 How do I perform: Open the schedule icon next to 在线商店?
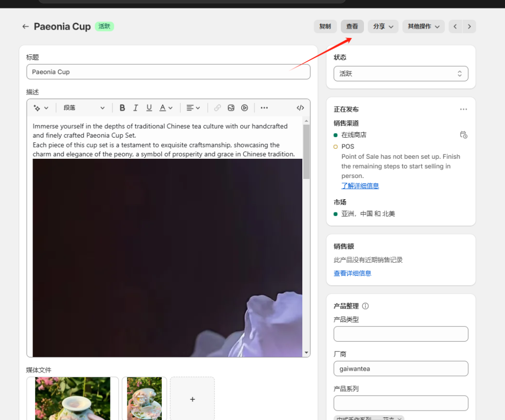[x=463, y=135]
